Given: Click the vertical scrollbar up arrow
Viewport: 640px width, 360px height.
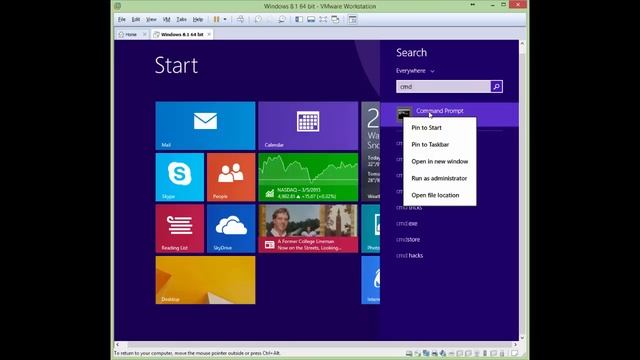Looking at the screenshot, I should [522, 43].
